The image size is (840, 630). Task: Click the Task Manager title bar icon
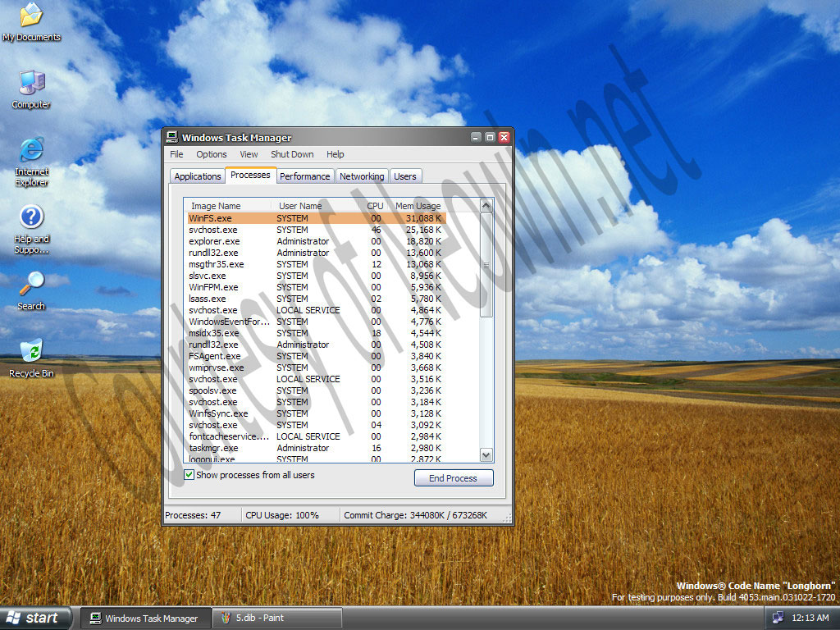172,137
